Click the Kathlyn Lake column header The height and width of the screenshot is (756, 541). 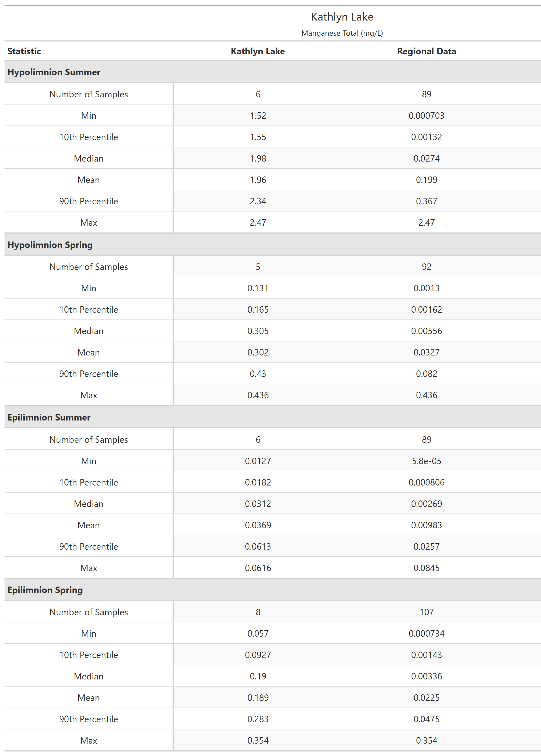click(x=258, y=51)
